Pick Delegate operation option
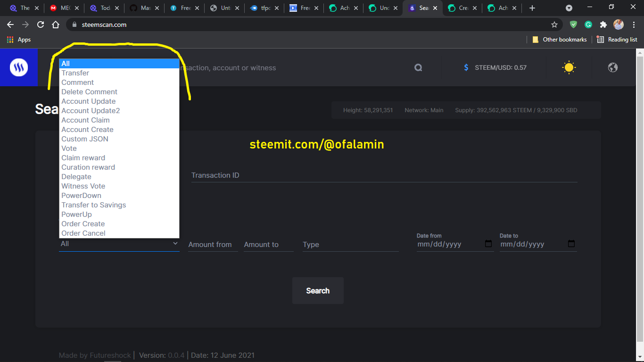 point(119,177)
